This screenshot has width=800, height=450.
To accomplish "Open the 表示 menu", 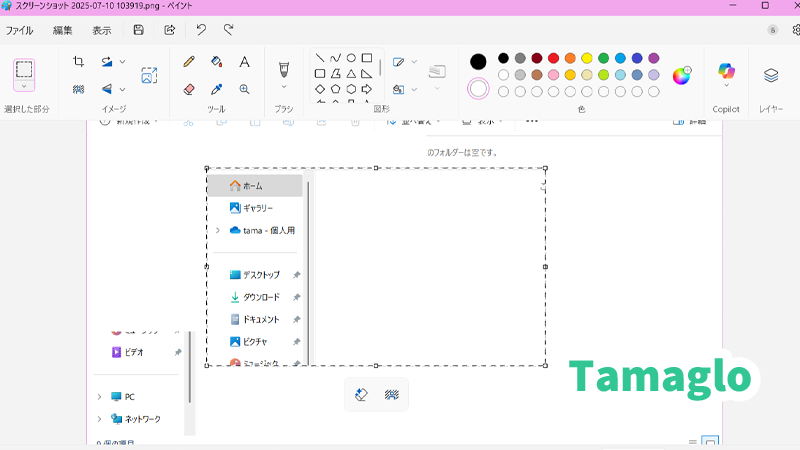I will tap(102, 30).
